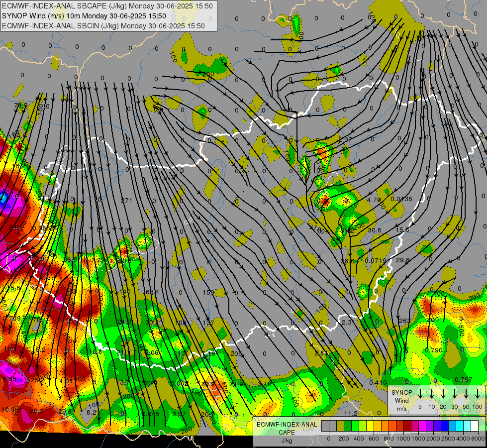Click the station value 271

point(126,201)
